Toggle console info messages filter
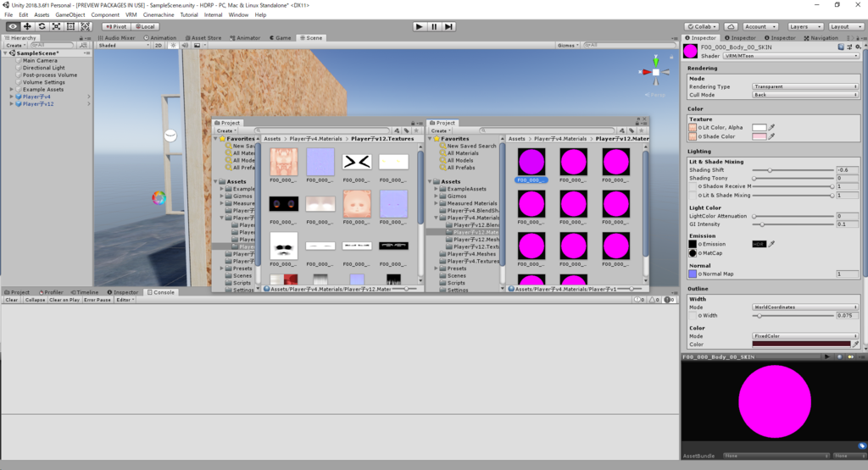Screen dimensions: 868x470 [639, 300]
